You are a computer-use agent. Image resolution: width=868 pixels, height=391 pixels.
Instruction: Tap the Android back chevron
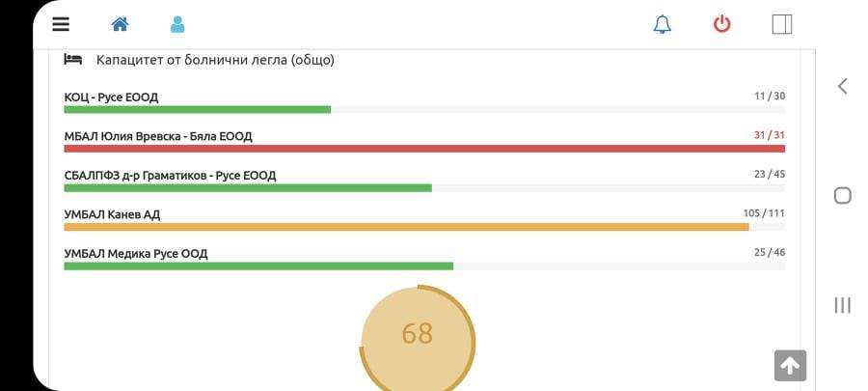point(843,86)
